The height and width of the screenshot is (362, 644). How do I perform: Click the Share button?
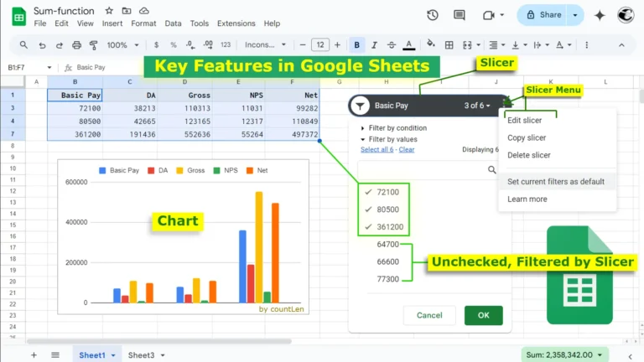(543, 15)
